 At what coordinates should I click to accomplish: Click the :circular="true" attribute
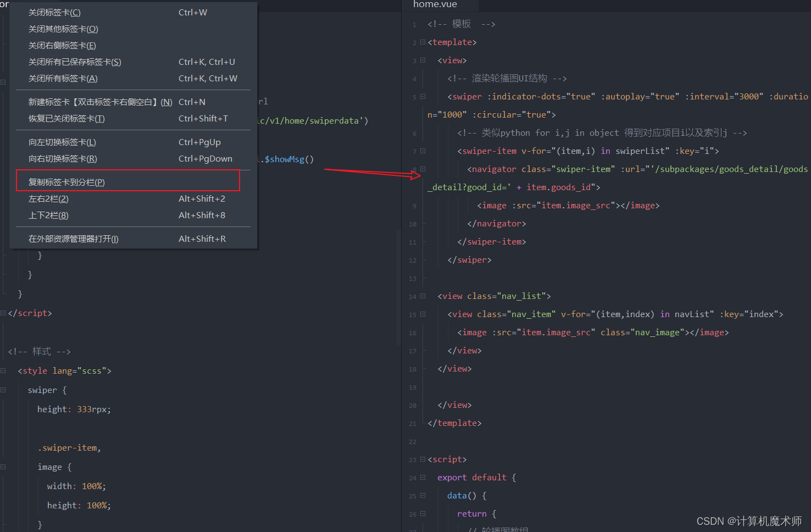pos(511,114)
